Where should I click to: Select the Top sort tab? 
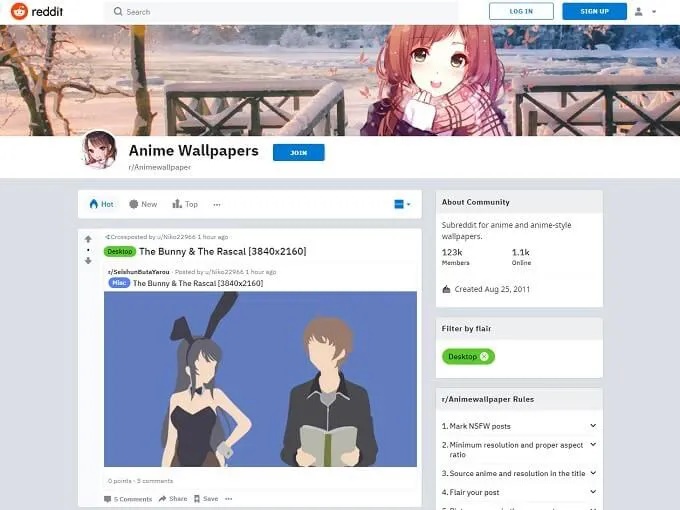pos(185,204)
